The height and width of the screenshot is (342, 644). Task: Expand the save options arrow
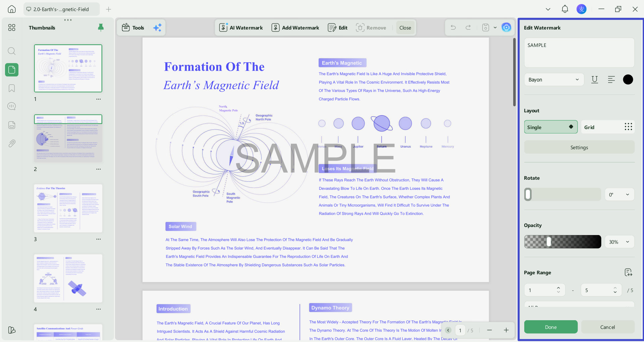[495, 27]
